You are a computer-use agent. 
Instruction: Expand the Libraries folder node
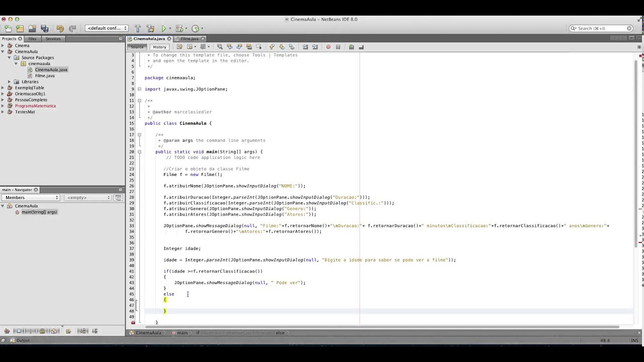click(x=10, y=81)
